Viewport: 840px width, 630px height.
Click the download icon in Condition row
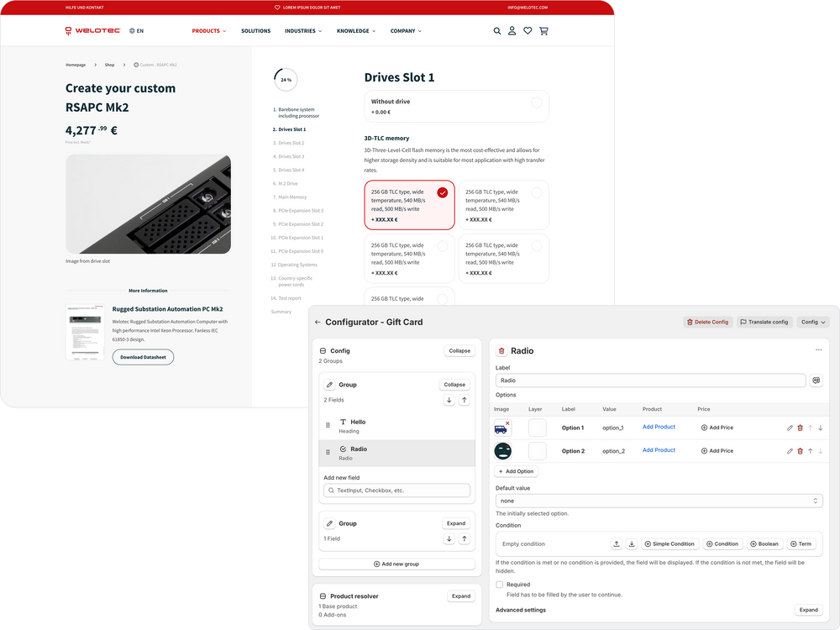point(632,543)
